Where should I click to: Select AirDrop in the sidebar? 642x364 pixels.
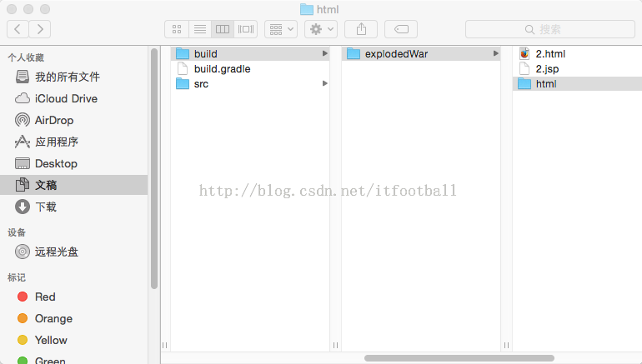tap(73, 120)
